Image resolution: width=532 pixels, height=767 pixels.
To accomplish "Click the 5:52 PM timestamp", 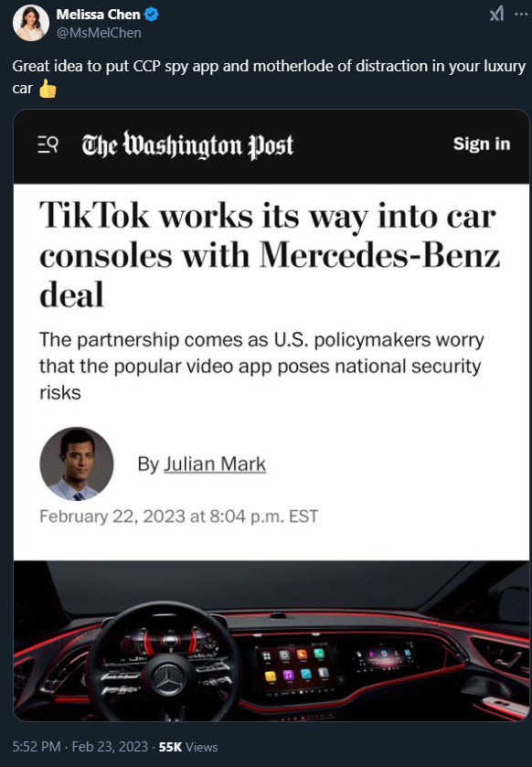I will (37, 747).
